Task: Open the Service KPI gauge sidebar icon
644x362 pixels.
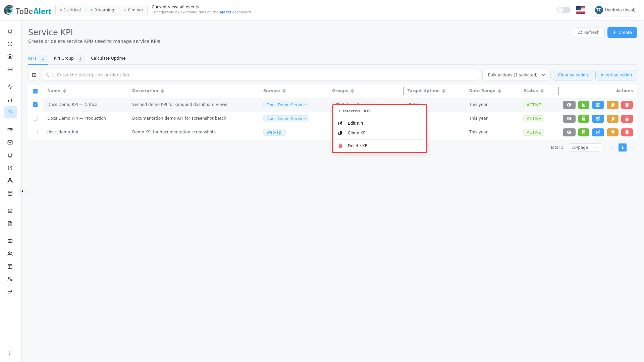Action: 10,112
